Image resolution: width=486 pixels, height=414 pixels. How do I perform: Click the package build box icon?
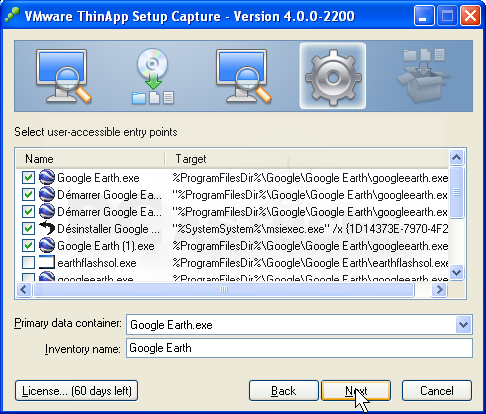423,76
